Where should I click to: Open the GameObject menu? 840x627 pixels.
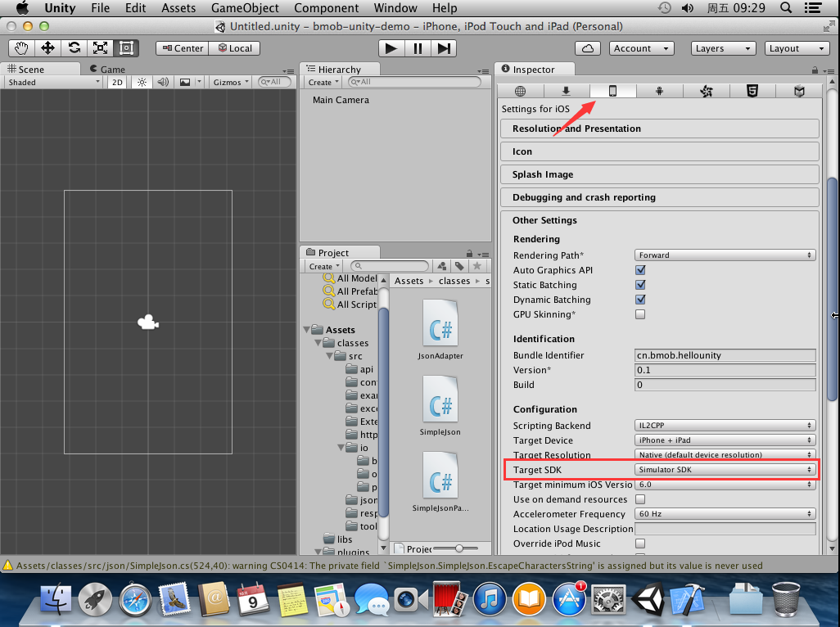[245, 8]
